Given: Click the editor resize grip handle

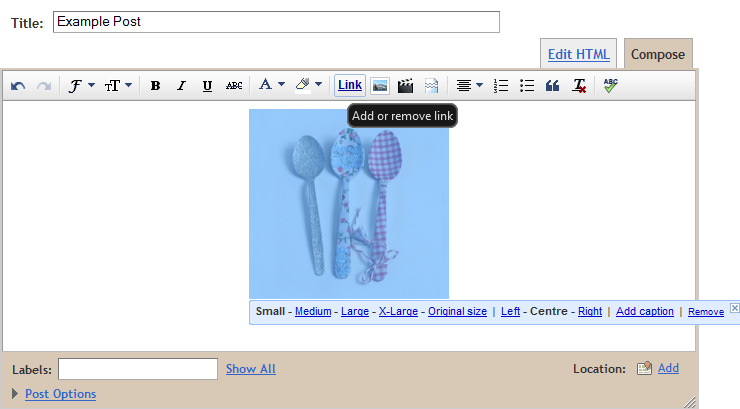Looking at the screenshot, I should 690,402.
